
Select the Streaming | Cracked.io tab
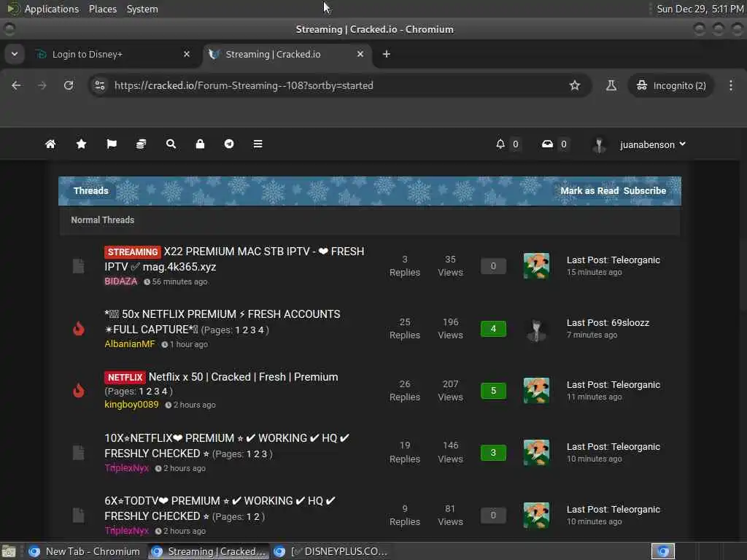pyautogui.click(x=287, y=54)
